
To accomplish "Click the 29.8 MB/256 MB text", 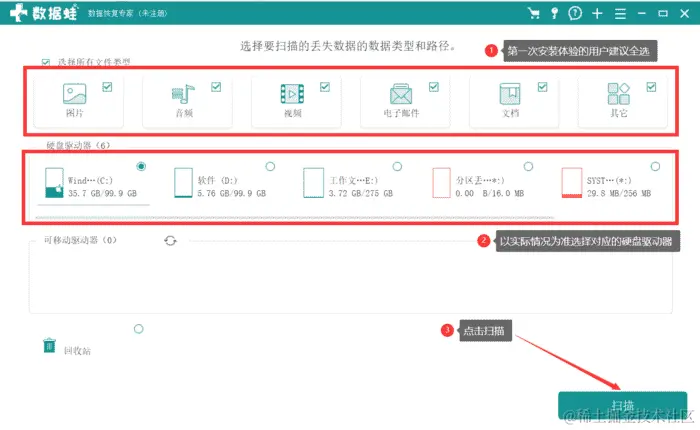I will [x=619, y=193].
